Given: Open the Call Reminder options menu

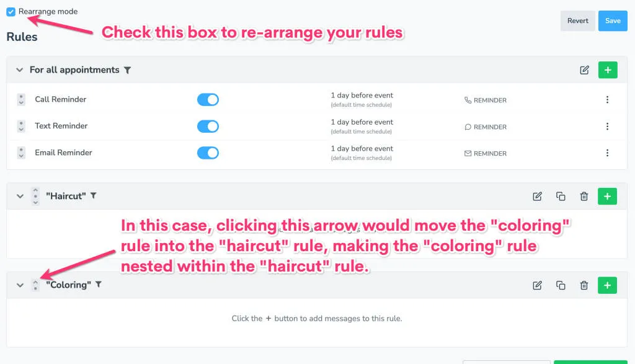Looking at the screenshot, I should pyautogui.click(x=608, y=99).
